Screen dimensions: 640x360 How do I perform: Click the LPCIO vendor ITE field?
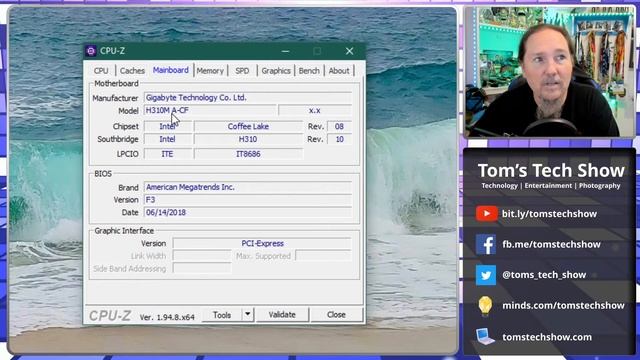pos(167,154)
